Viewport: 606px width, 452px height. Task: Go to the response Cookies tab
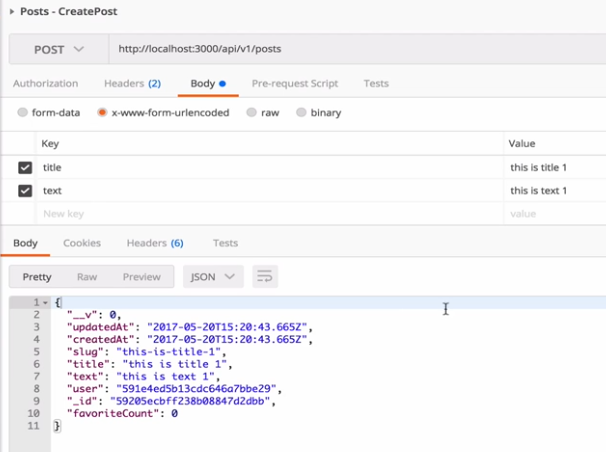coord(82,243)
